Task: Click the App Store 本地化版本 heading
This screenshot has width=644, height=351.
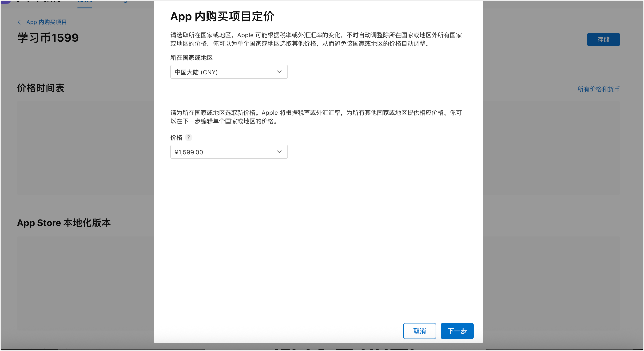Action: (64, 223)
